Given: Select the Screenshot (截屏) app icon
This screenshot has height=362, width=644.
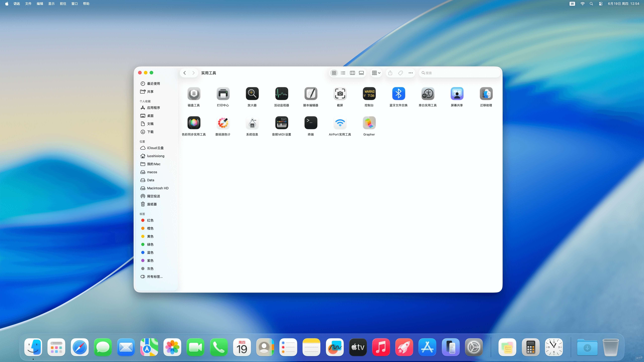Looking at the screenshot, I should point(340,94).
